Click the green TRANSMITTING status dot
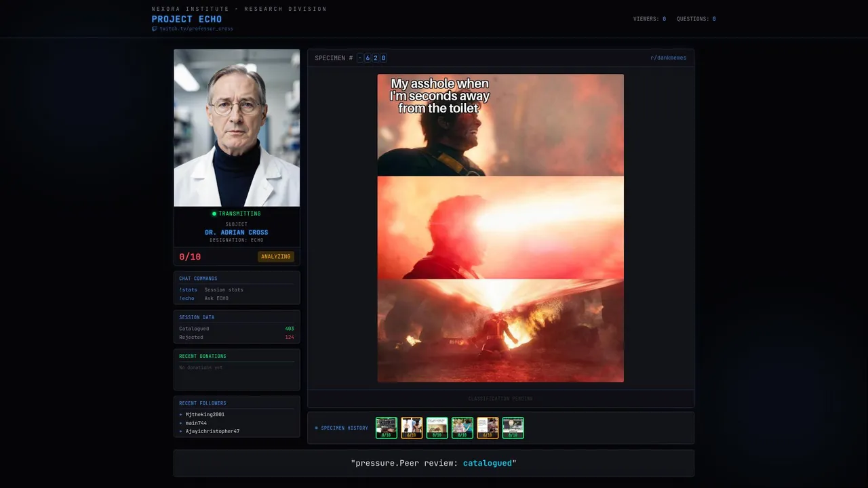This screenshot has height=488, width=868. pyautogui.click(x=214, y=213)
